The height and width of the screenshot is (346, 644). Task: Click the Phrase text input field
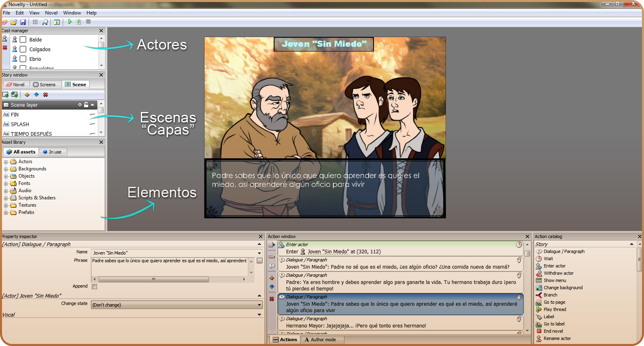tap(169, 266)
